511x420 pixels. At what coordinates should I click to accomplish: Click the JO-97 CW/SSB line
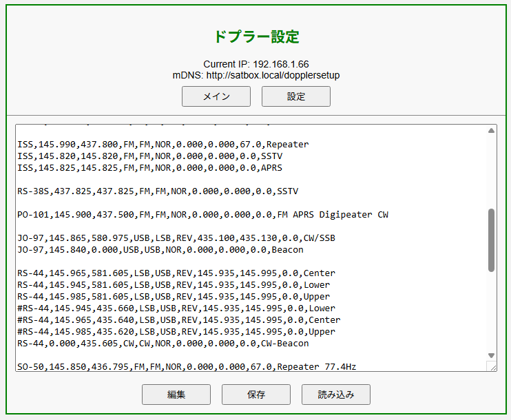click(x=176, y=238)
